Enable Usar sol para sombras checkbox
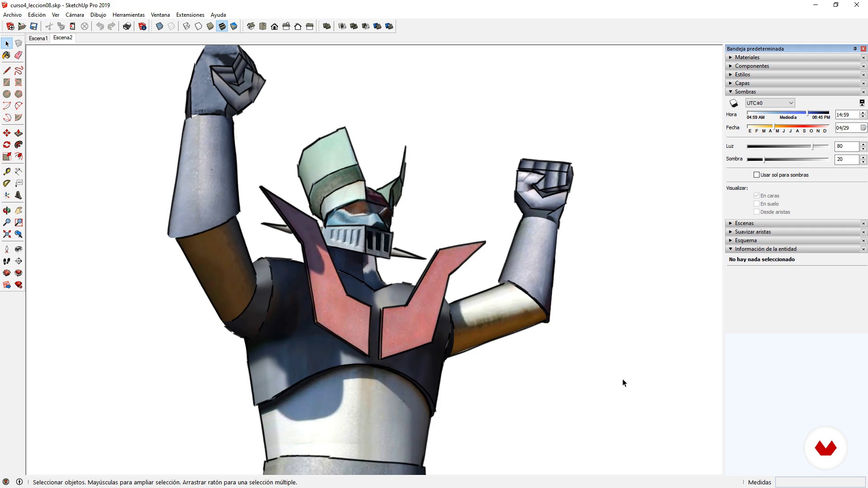Viewport: 868px width, 488px height. (x=756, y=175)
